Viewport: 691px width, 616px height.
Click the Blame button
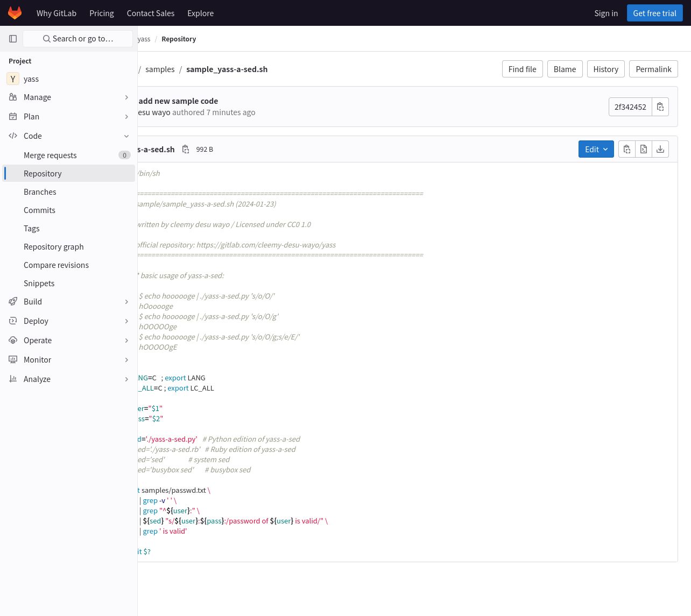click(x=565, y=69)
